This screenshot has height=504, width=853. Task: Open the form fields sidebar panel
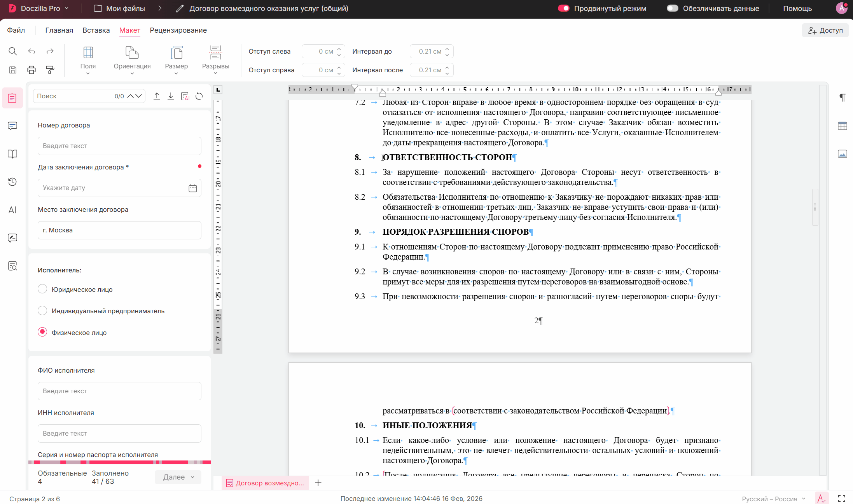click(12, 98)
